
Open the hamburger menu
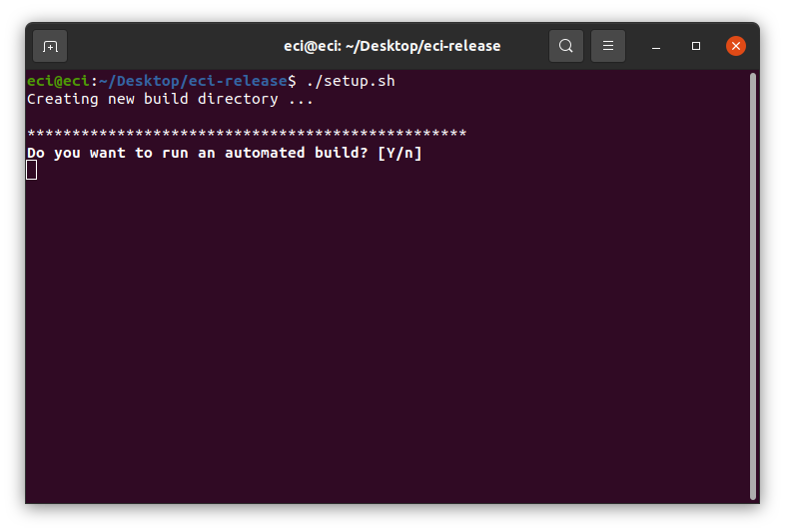608,46
